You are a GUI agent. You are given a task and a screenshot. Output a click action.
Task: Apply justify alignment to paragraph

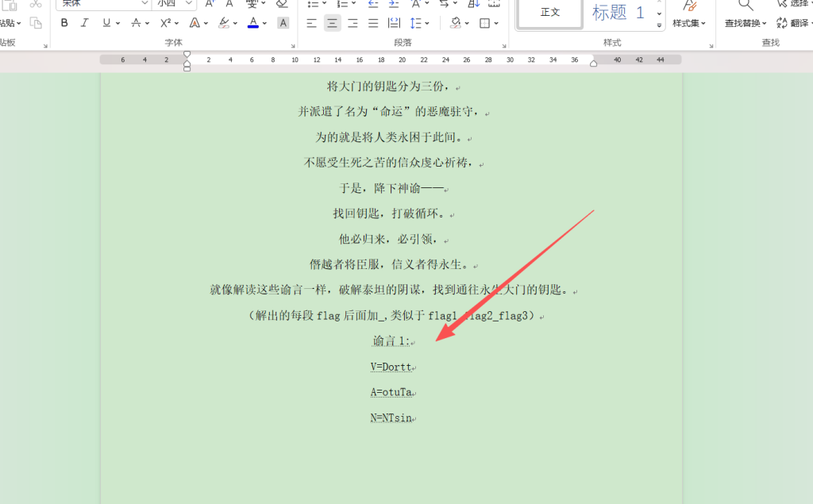click(373, 23)
